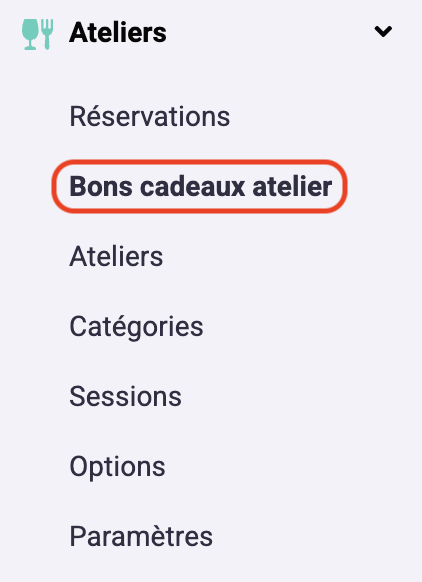
Task: Navigate to Sessions
Action: (125, 396)
